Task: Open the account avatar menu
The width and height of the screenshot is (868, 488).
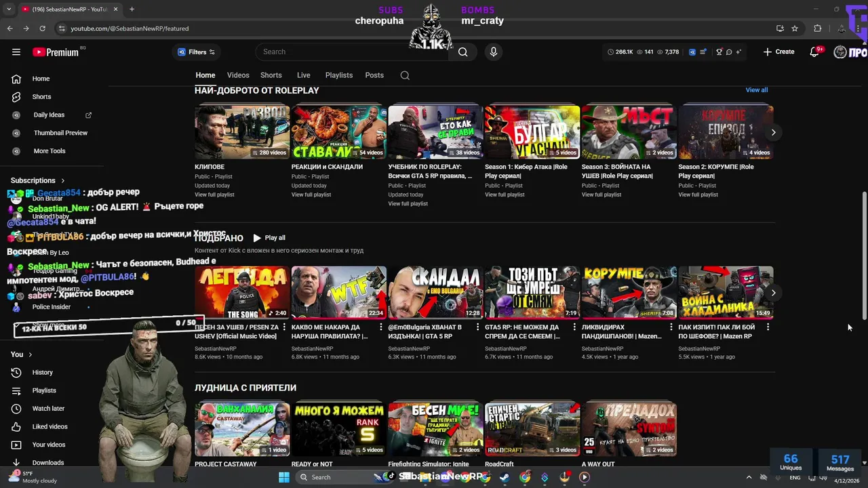Action: [840, 52]
